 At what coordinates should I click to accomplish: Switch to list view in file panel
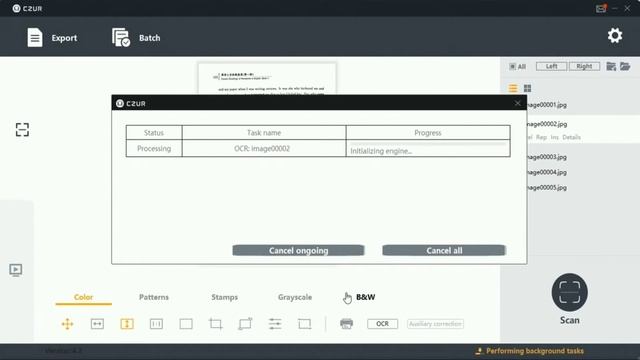pos(513,88)
